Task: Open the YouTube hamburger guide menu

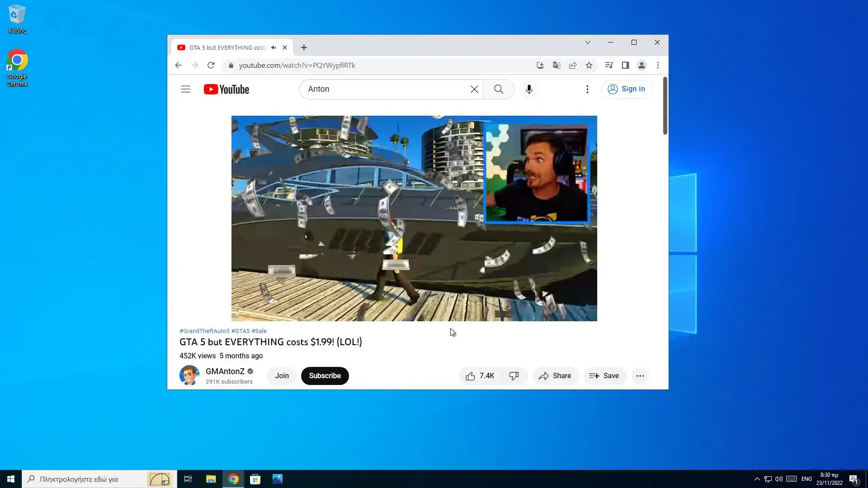Action: pos(185,89)
